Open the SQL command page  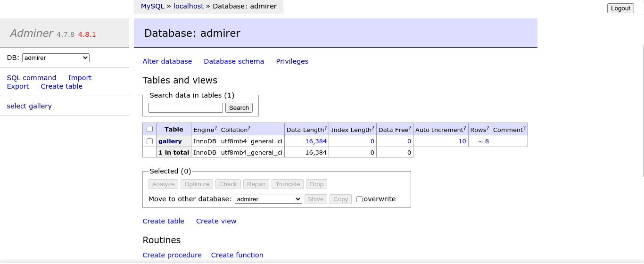(x=32, y=78)
